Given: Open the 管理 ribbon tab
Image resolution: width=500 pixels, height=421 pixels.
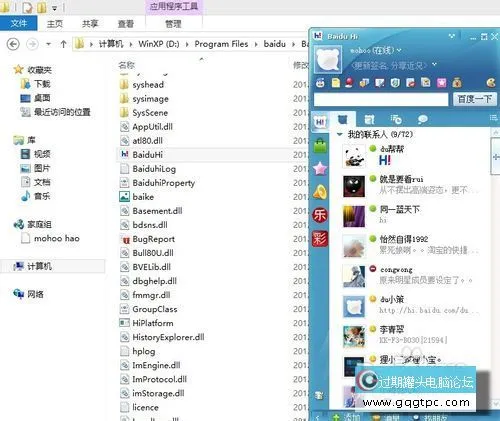Looking at the screenshot, I should coord(173,24).
